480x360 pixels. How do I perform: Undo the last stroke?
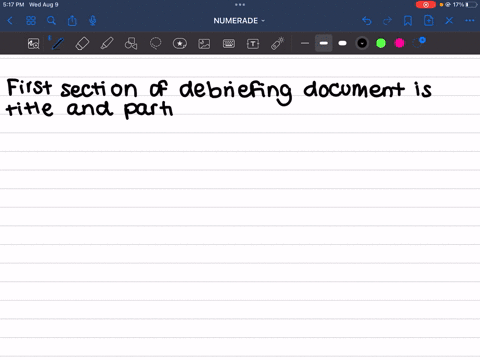tap(367, 21)
